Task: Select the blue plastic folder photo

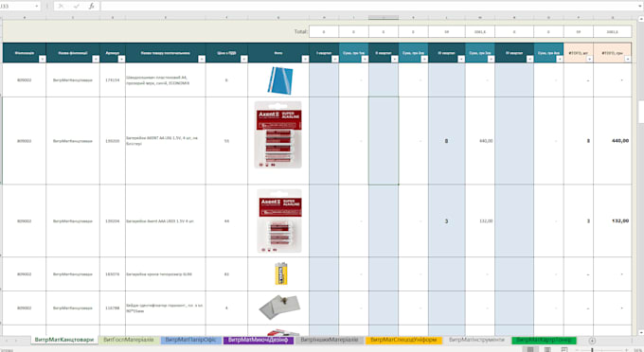Action: (x=279, y=80)
